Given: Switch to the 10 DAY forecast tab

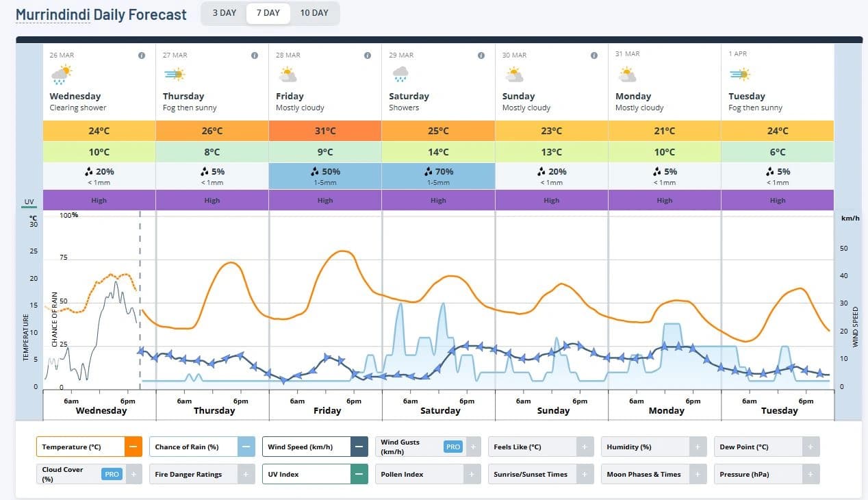Looking at the screenshot, I should 314,13.
